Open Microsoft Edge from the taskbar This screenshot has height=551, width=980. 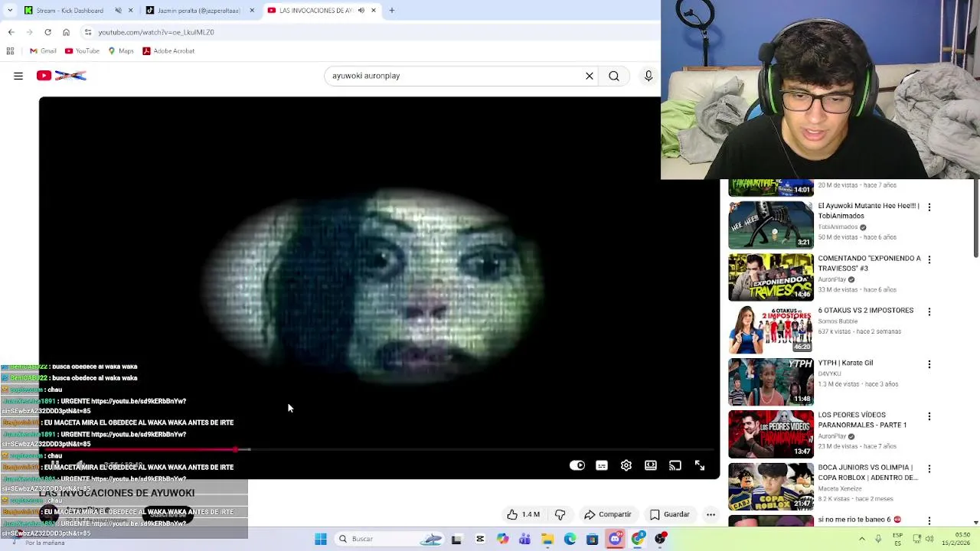(570, 539)
